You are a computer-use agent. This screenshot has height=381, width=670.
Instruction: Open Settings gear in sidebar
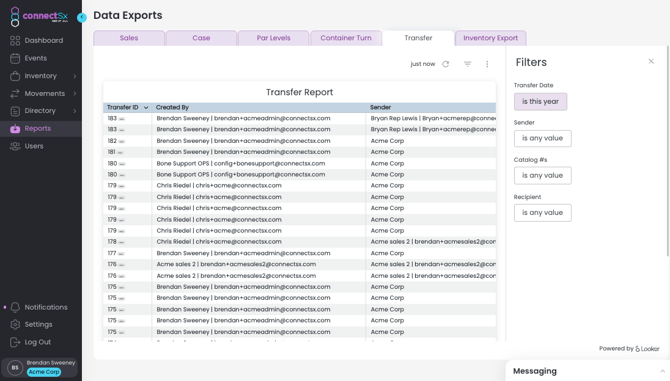coord(15,325)
